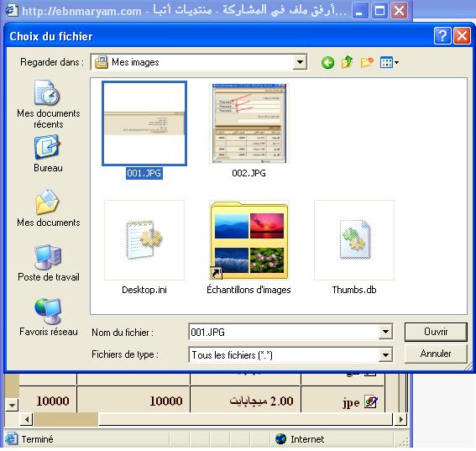Viewport: 476px width, 451px height.
Task: Click the Ouvrir button
Action: 436,332
